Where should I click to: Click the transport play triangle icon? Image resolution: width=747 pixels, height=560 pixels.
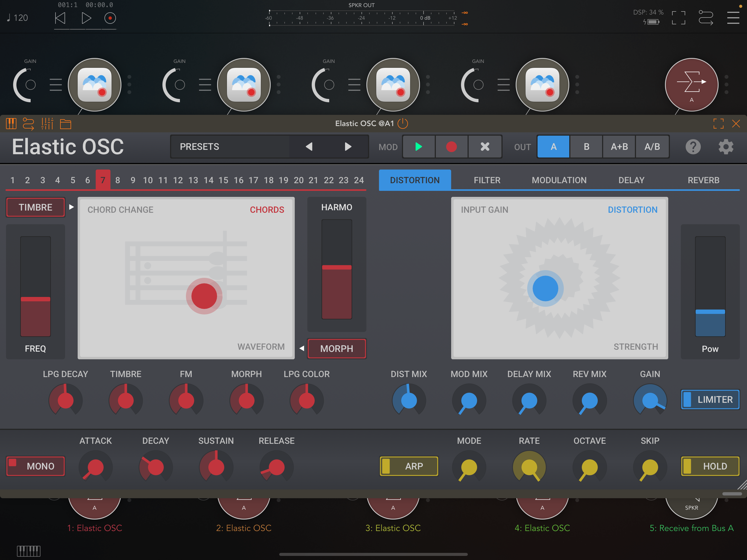click(x=86, y=18)
